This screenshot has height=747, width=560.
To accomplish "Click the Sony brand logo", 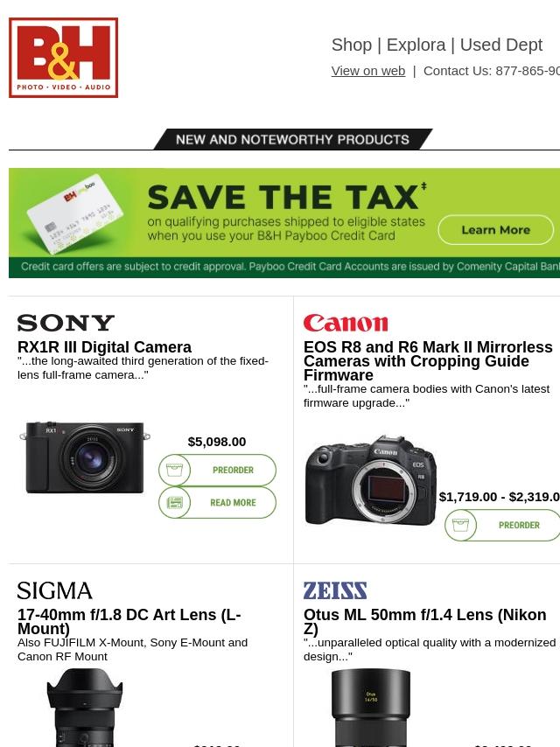I will click(x=66, y=323).
